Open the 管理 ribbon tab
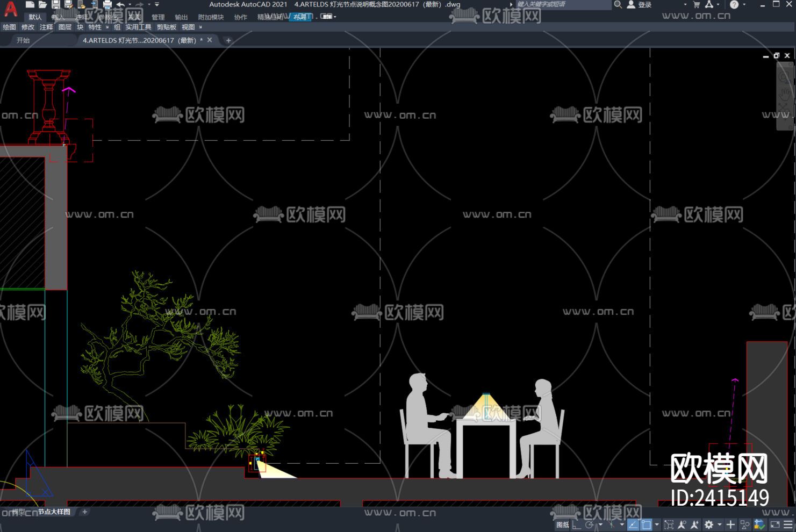This screenshot has width=796, height=532. click(158, 17)
